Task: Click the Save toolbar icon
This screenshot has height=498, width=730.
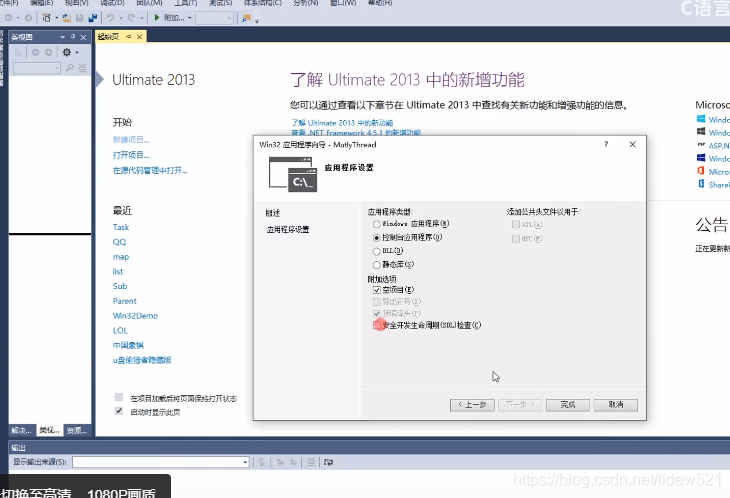Action: [x=80, y=18]
